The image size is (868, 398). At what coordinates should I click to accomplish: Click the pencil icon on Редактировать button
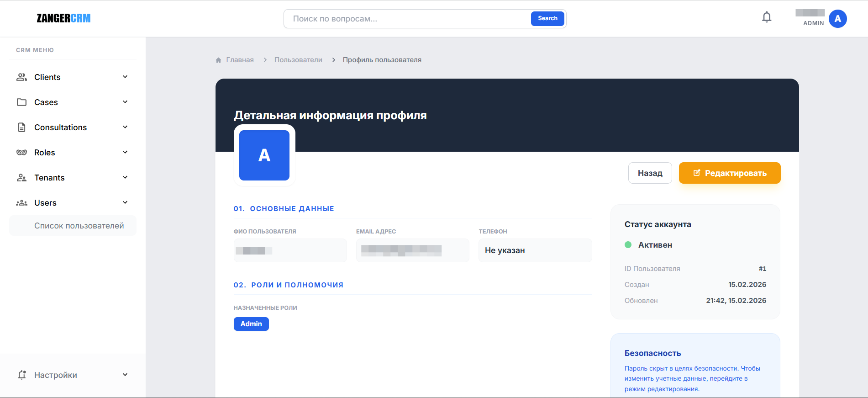point(697,173)
